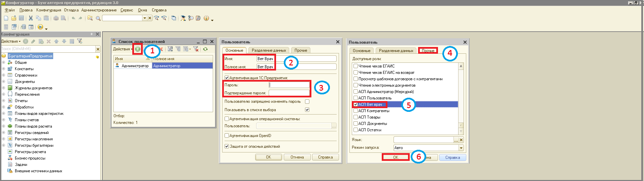Image resolution: width=644 pixels, height=181 pixels.
Task: Switch to 'Основные' tab in right dialog
Action: point(362,51)
